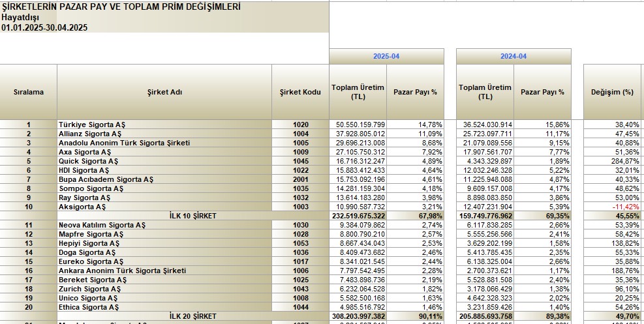Select Sompo Sigorta AŞ company cell

[164, 188]
